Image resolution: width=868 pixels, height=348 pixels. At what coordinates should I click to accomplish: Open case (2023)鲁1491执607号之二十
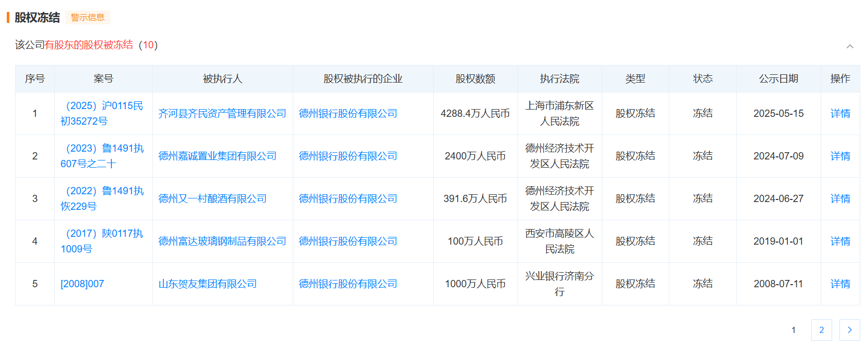coord(102,156)
